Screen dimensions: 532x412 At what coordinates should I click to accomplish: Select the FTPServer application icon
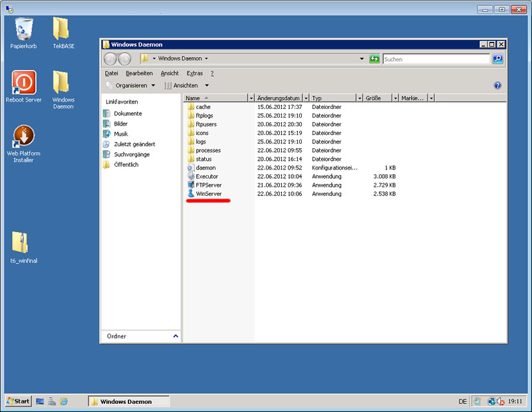point(191,185)
